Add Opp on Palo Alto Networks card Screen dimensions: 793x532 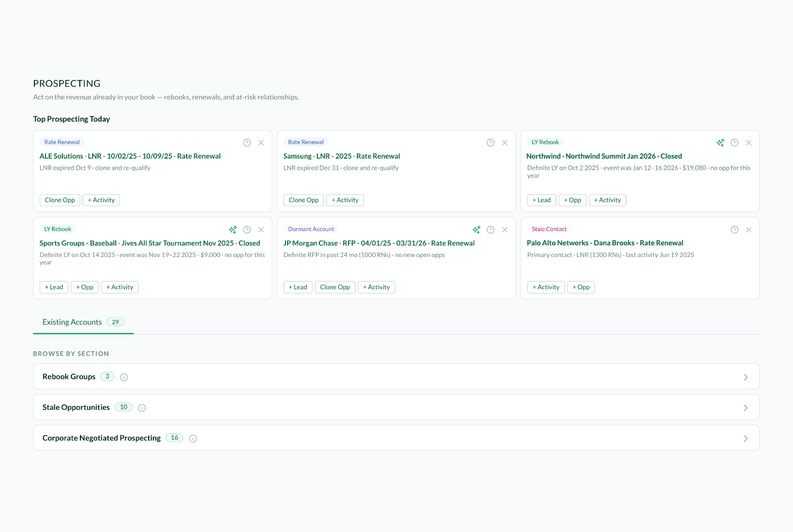[581, 287]
